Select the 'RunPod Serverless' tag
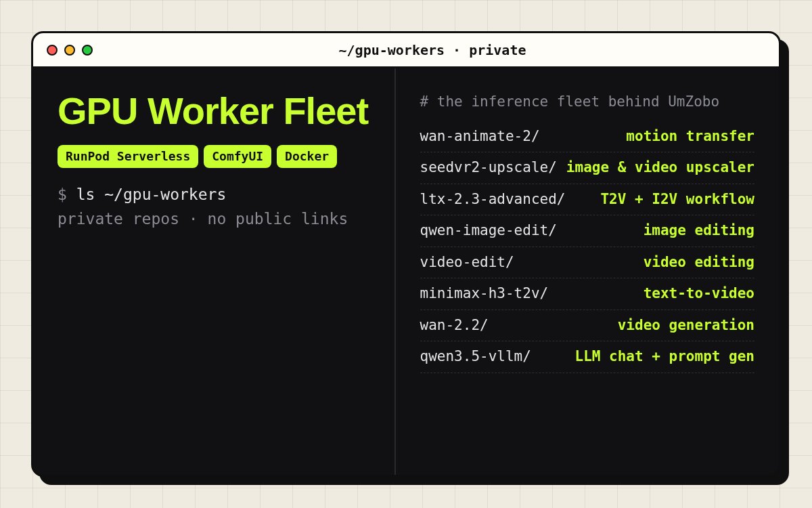The height and width of the screenshot is (508, 812). click(128, 156)
